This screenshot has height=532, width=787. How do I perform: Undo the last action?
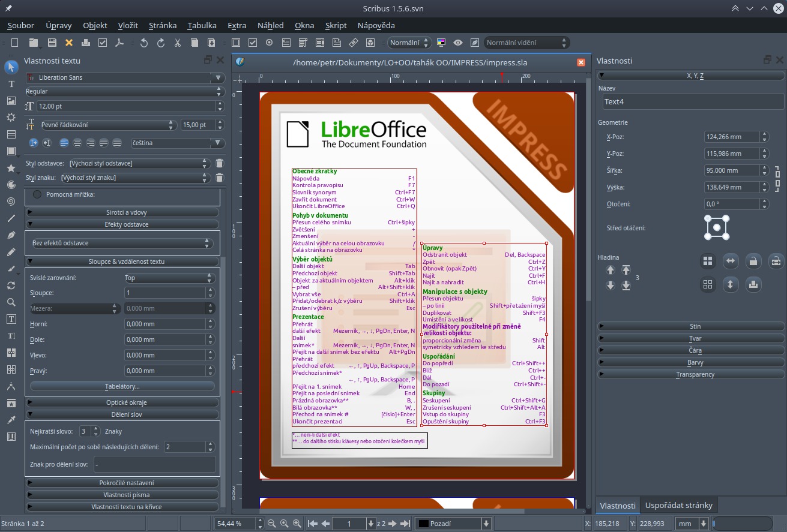pos(144,43)
